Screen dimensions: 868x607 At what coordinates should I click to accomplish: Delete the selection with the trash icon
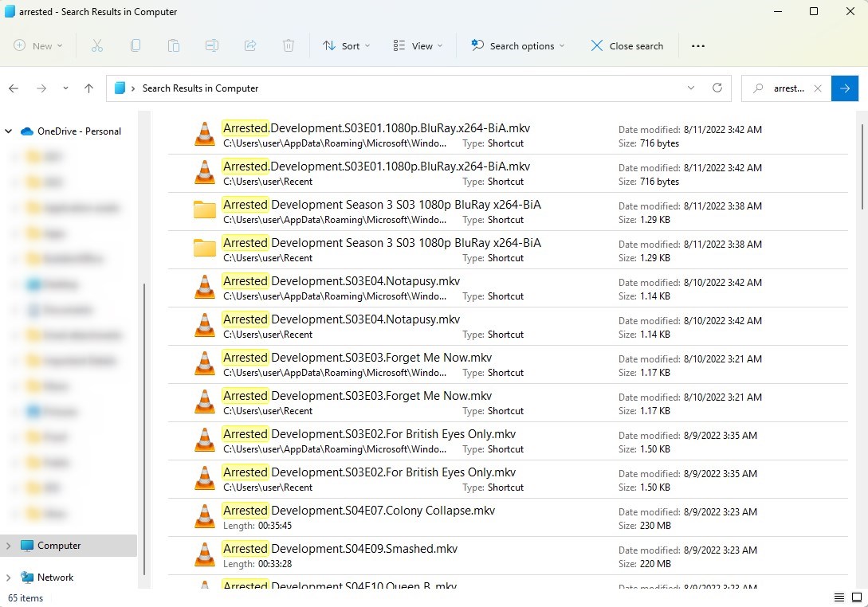(289, 45)
